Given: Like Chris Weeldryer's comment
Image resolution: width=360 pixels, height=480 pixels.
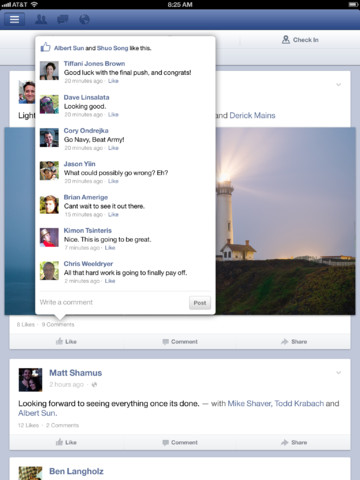Looking at the screenshot, I should [110, 281].
